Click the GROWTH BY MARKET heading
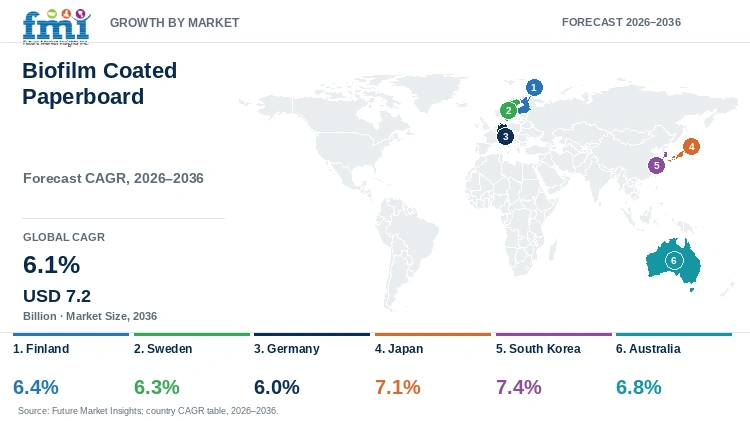750x421 pixels. tap(175, 22)
